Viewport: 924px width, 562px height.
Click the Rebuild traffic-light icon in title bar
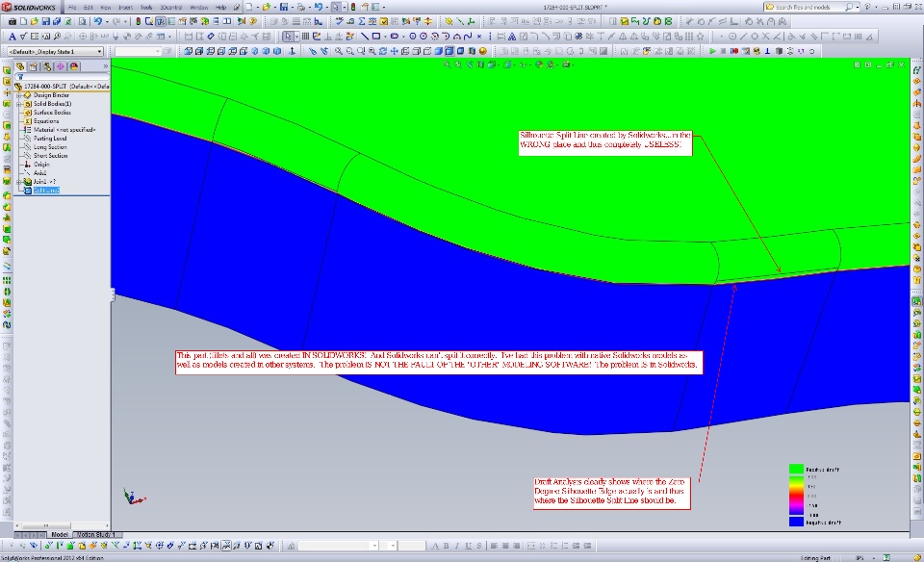tap(353, 7)
